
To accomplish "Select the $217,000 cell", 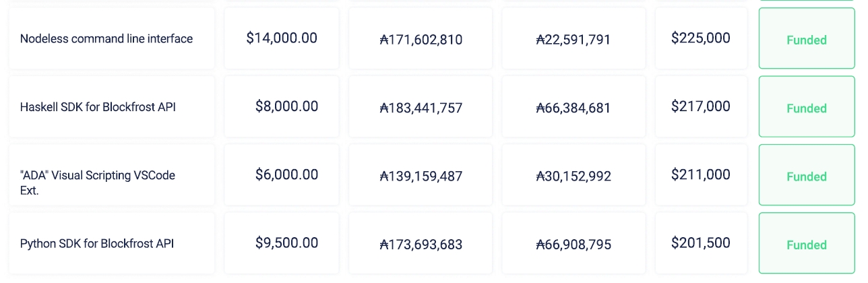I will (700, 106).
